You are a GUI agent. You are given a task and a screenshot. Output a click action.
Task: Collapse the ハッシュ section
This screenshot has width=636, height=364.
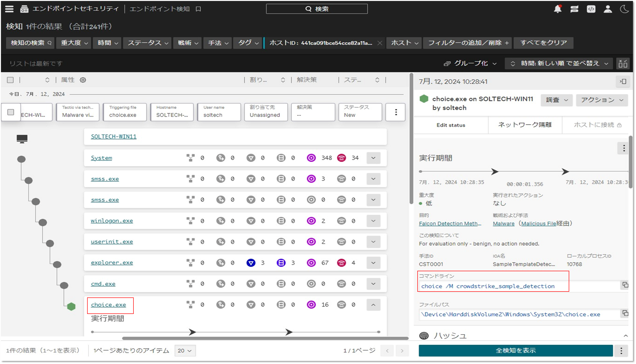point(625,336)
